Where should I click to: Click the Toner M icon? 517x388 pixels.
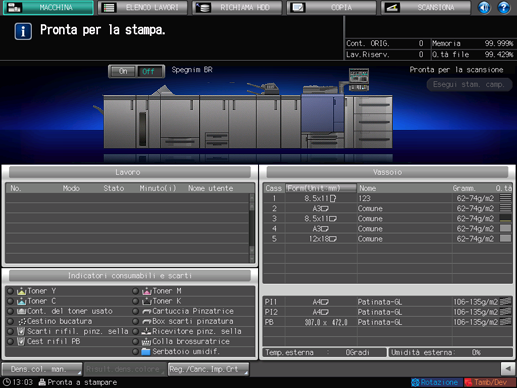147,291
